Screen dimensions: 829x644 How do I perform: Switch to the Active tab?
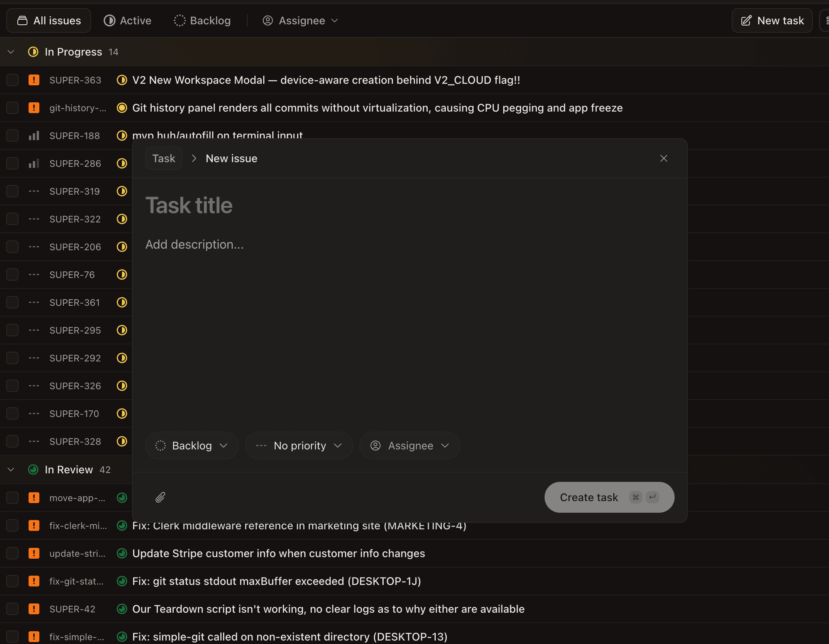point(128,20)
